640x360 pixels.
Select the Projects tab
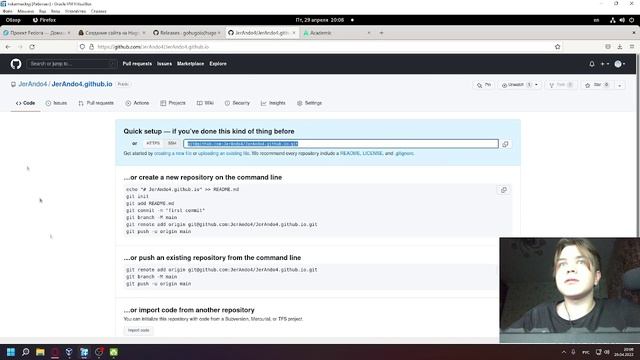click(x=173, y=103)
